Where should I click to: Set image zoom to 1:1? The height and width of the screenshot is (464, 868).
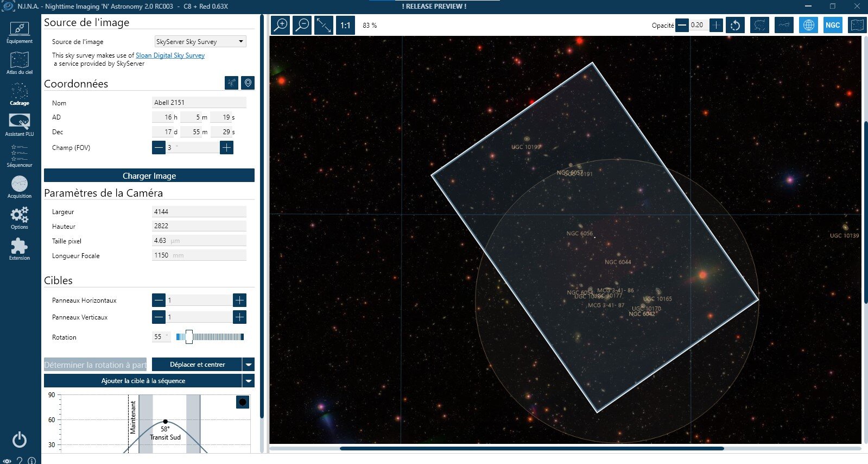[x=345, y=25]
